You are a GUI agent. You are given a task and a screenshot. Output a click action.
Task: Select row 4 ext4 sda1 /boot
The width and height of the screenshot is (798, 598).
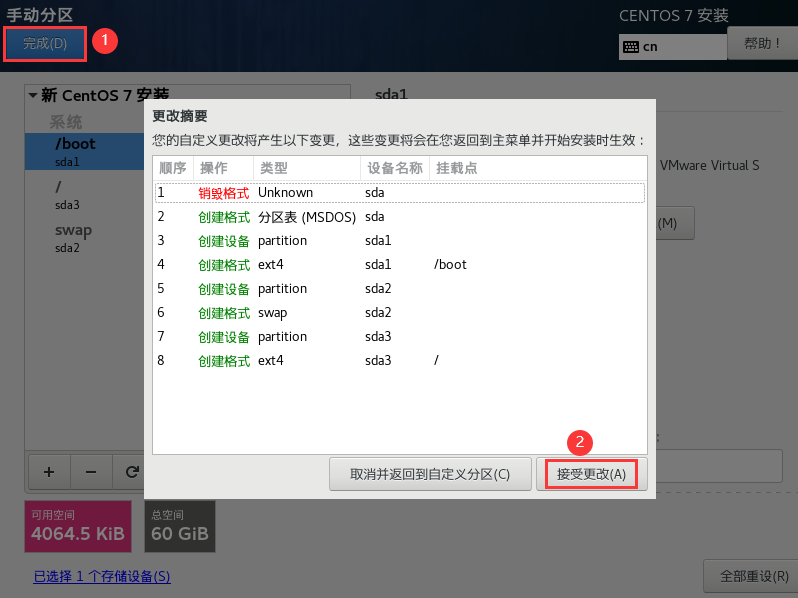(400, 265)
